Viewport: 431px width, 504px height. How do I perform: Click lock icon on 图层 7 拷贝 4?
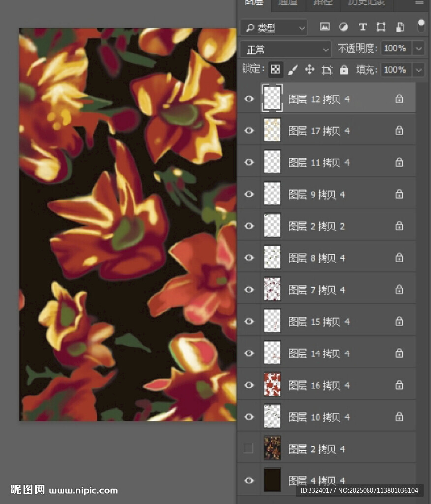coord(399,289)
